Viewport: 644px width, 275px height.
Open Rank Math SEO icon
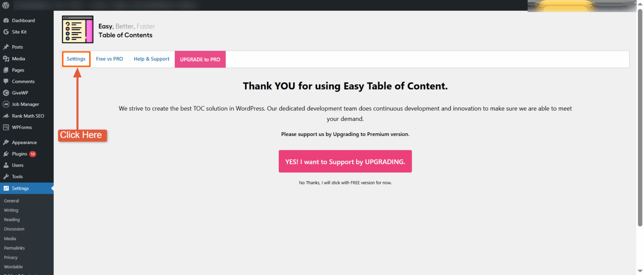coord(6,116)
